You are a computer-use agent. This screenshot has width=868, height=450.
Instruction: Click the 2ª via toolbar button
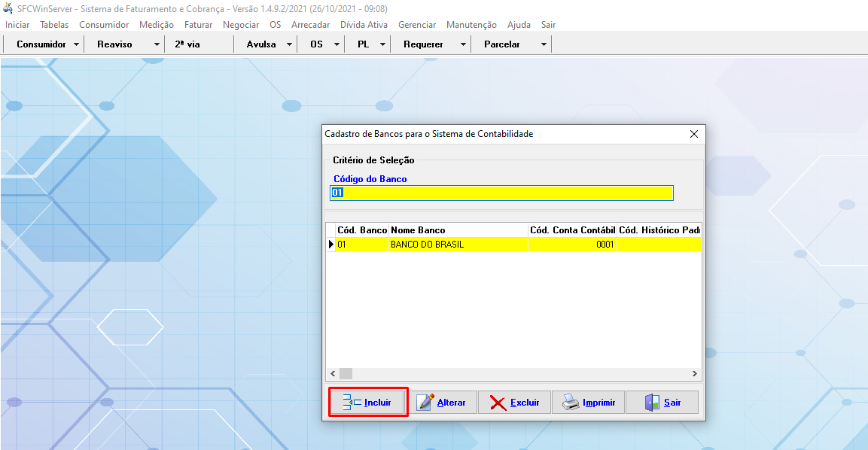pyautogui.click(x=187, y=44)
